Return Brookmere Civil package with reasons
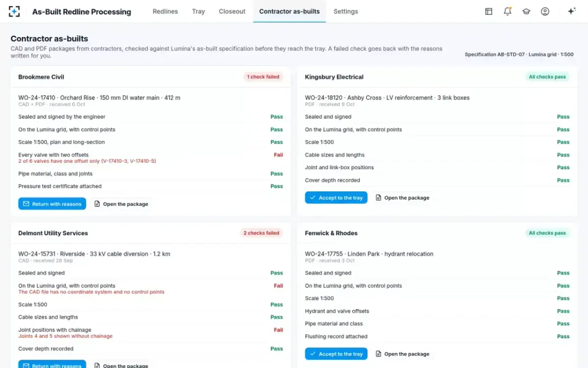The image size is (588, 368). [52, 204]
